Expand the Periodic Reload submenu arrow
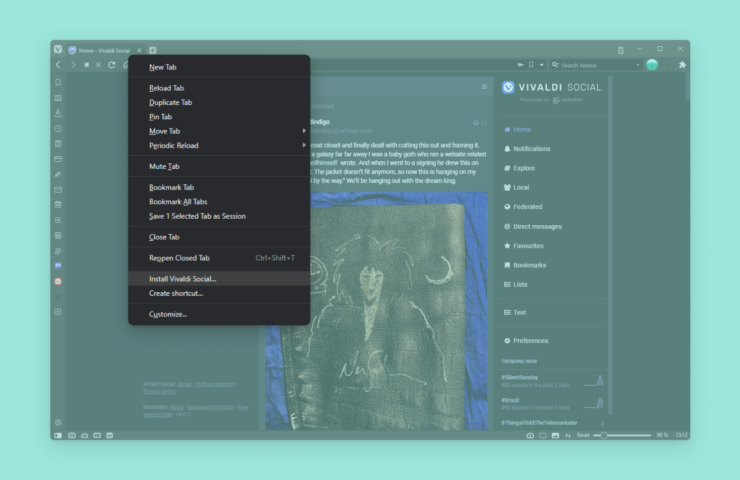Image resolution: width=740 pixels, height=480 pixels. click(x=304, y=145)
